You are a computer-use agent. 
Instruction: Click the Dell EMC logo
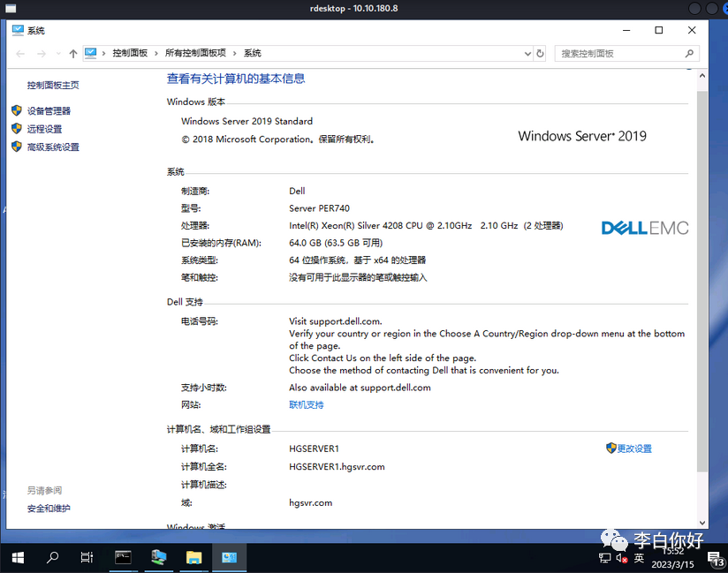tap(645, 228)
